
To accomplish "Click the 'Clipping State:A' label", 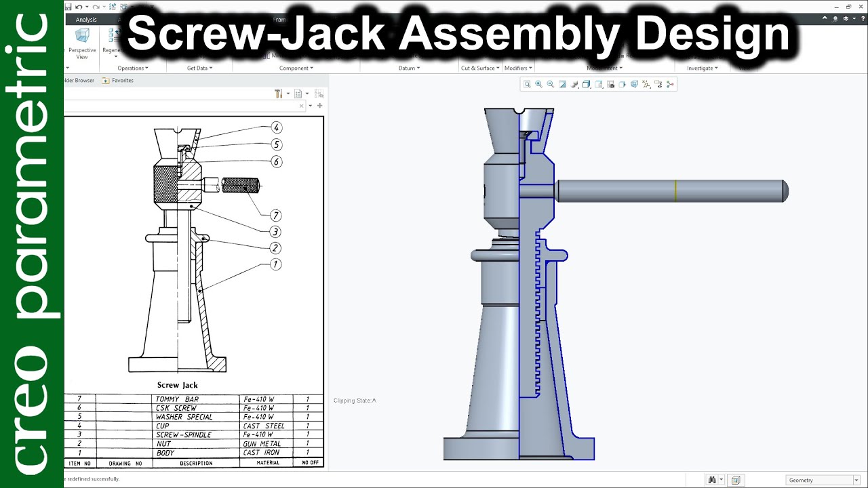I will coord(355,401).
